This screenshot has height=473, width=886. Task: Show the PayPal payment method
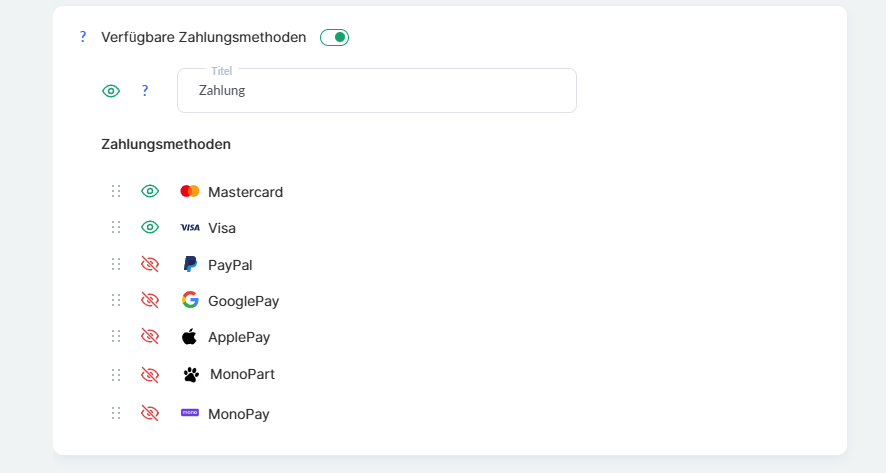(x=150, y=264)
